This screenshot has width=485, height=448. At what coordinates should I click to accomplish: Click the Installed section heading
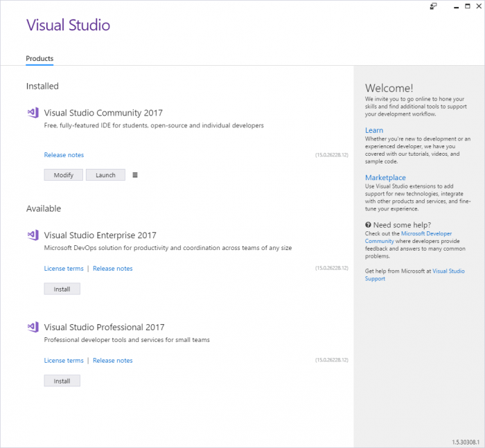[x=42, y=86]
